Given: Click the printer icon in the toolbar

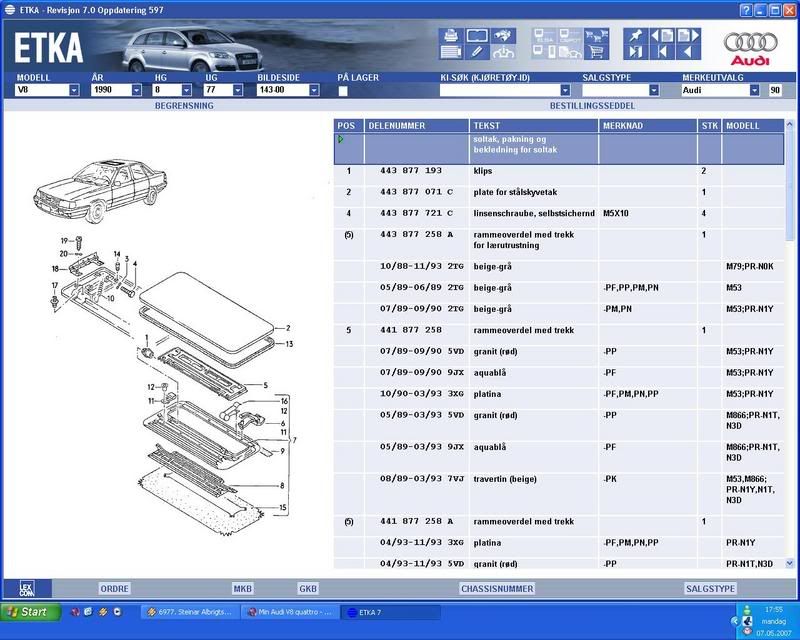Looking at the screenshot, I should coord(451,36).
